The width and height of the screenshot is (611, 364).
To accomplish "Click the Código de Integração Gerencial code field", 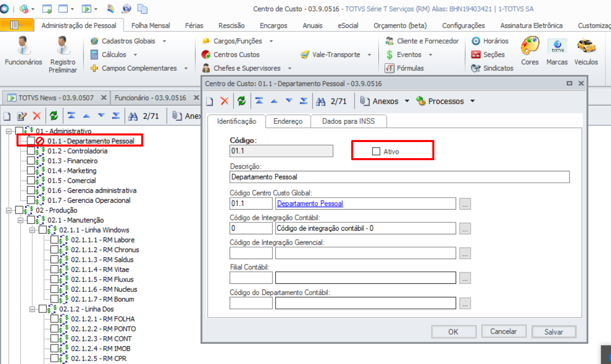I will [x=251, y=253].
